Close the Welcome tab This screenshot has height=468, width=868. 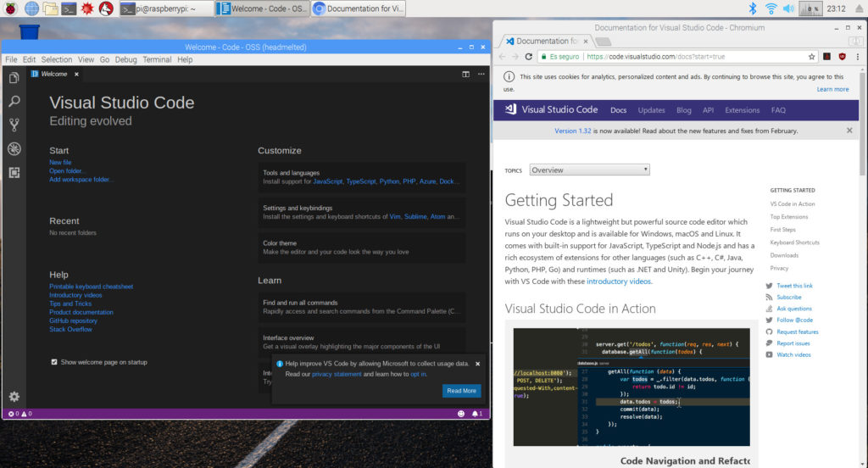coord(76,75)
